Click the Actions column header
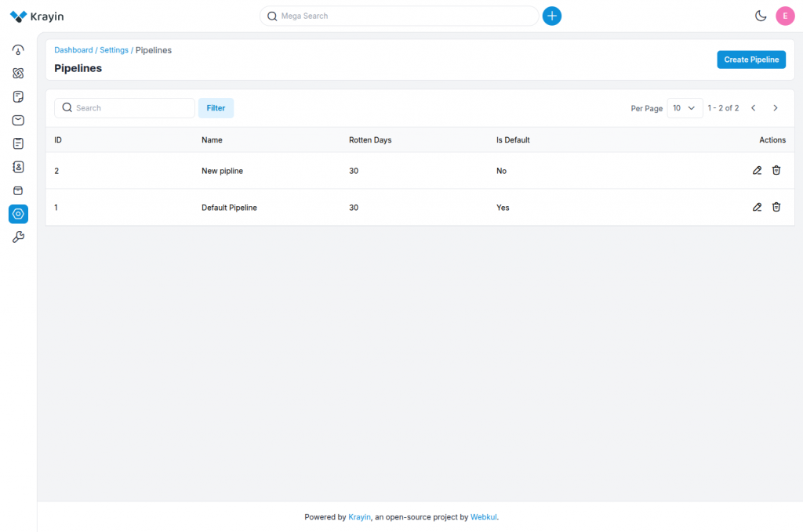Viewport: 803px width, 532px height. [772, 139]
